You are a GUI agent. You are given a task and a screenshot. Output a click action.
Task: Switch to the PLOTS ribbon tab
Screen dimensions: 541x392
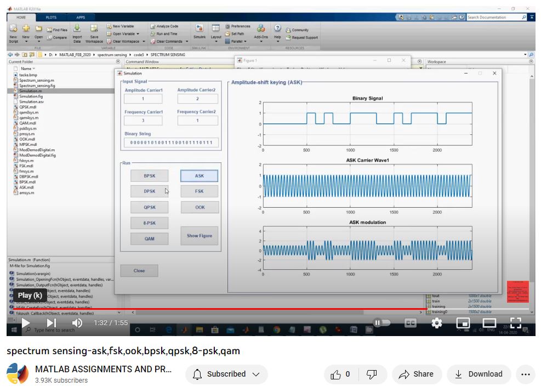pyautogui.click(x=51, y=18)
